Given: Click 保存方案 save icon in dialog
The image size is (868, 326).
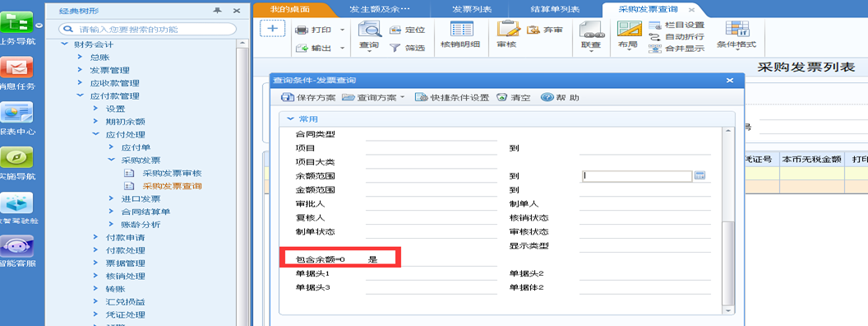Looking at the screenshot, I should [x=288, y=98].
